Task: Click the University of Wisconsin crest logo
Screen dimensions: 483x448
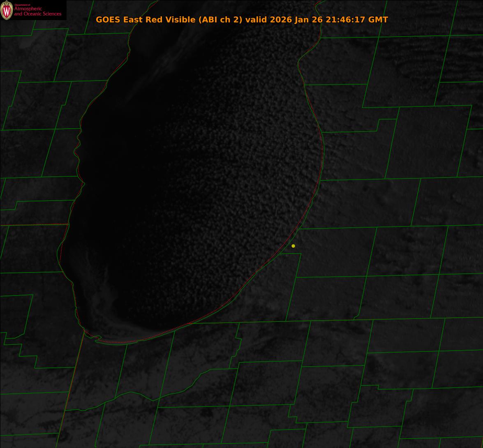Action: coord(7,10)
